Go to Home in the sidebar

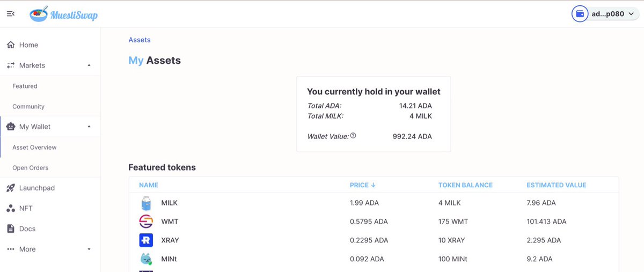tap(28, 45)
